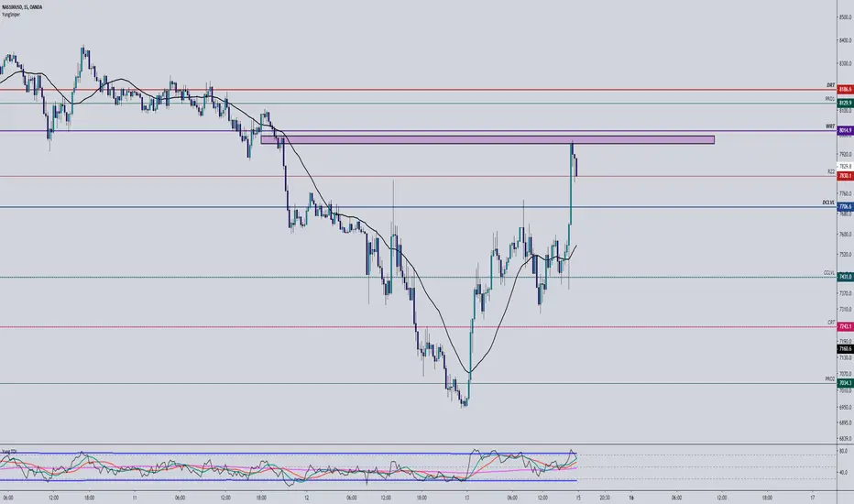The image size is (854, 504).
Task: Click the 6950.0 price scale value
Action: pos(846,408)
